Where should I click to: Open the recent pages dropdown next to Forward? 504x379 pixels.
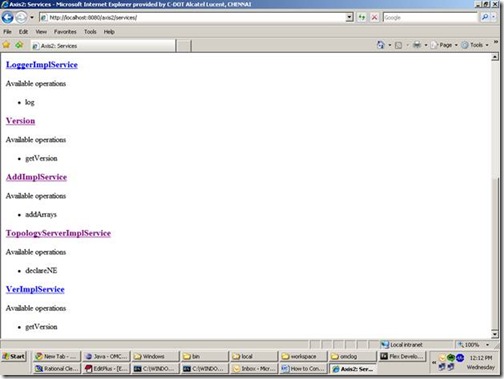pos(32,17)
